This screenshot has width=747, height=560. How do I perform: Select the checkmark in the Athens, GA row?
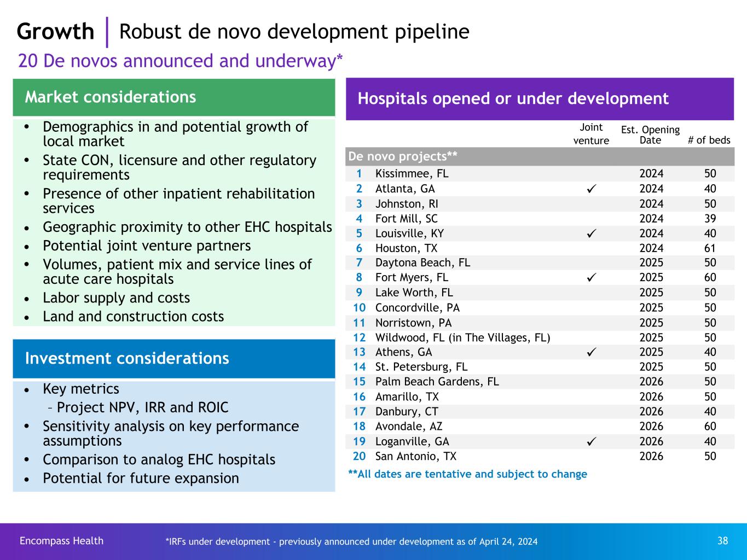pos(590,352)
